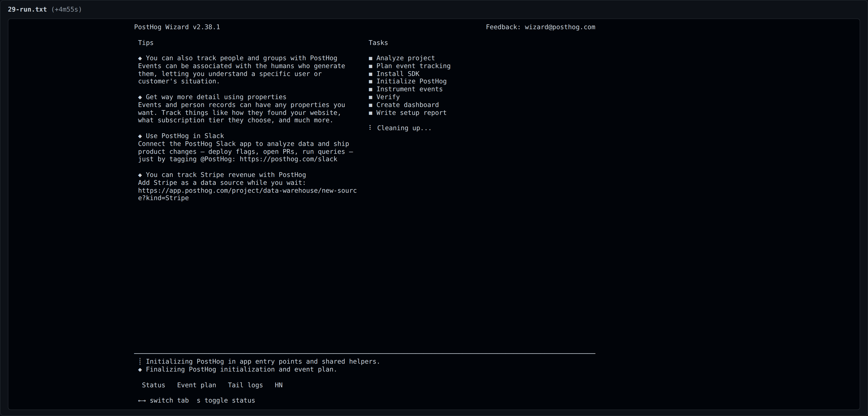This screenshot has height=416, width=868.
Task: Click 'You can track Stripe revenue' tip title
Action: click(x=226, y=175)
